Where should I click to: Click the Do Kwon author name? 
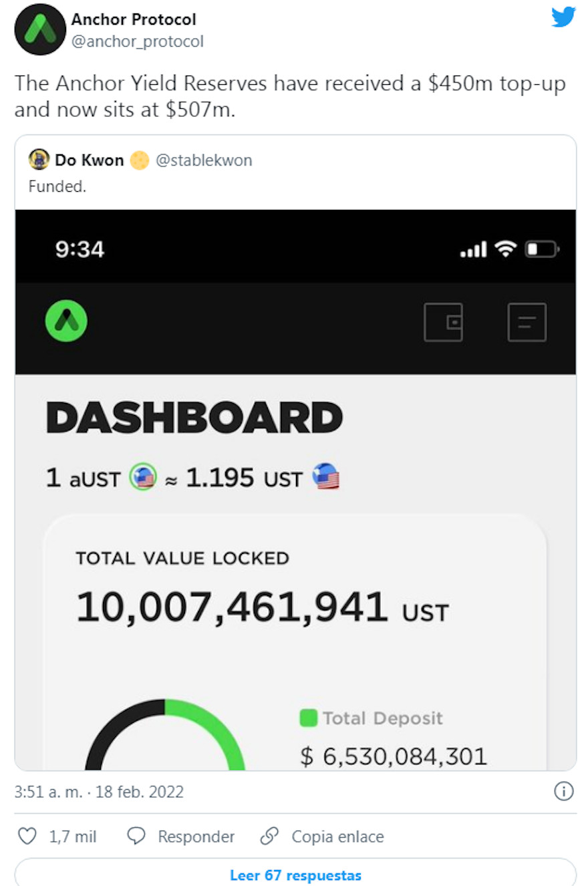point(90,160)
